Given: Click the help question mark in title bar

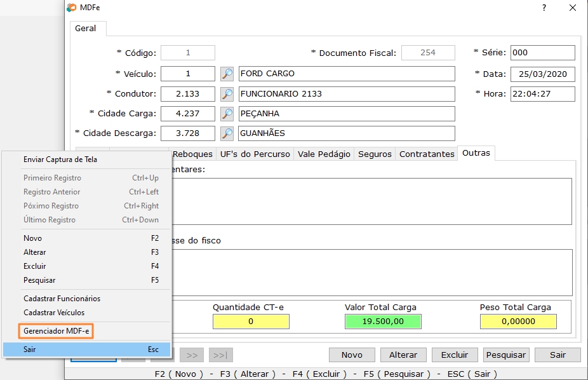Looking at the screenshot, I should coord(544,8).
